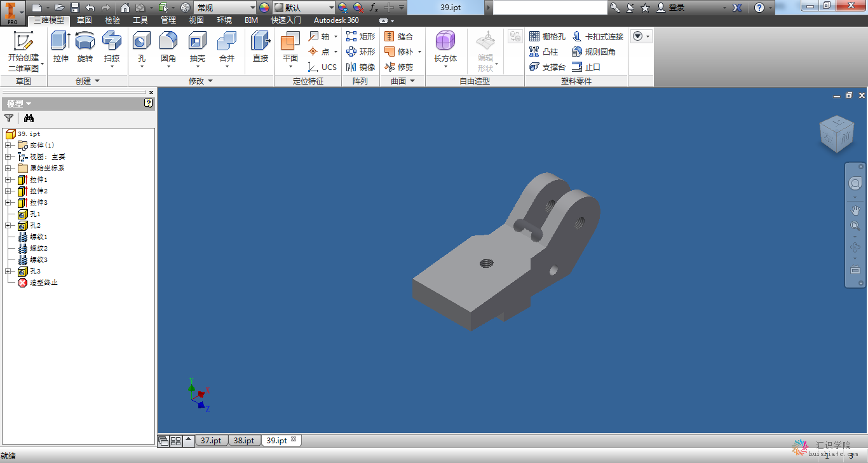
Task: Start a new 2D sketch (开始创建二维草图)
Action: (24, 51)
